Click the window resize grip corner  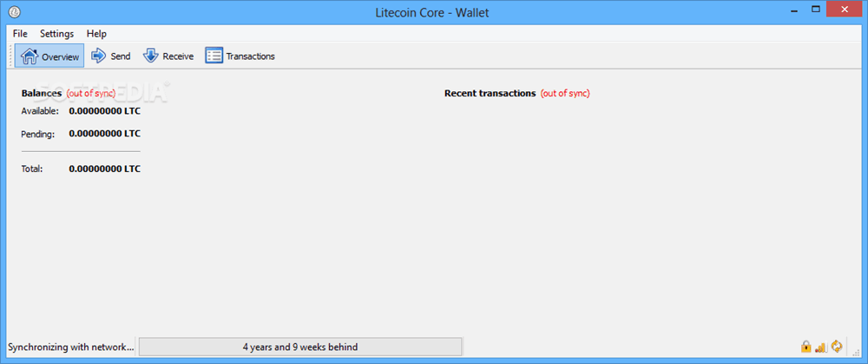point(856,351)
